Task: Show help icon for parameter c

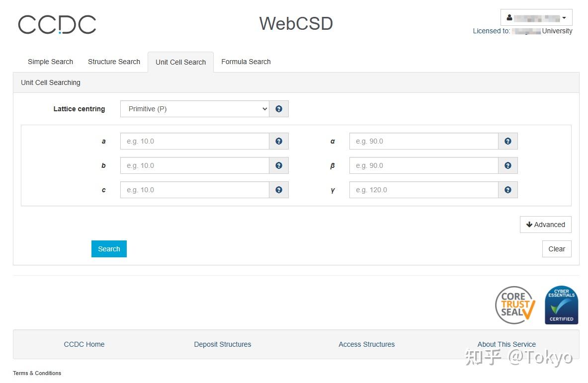Action: coord(279,190)
